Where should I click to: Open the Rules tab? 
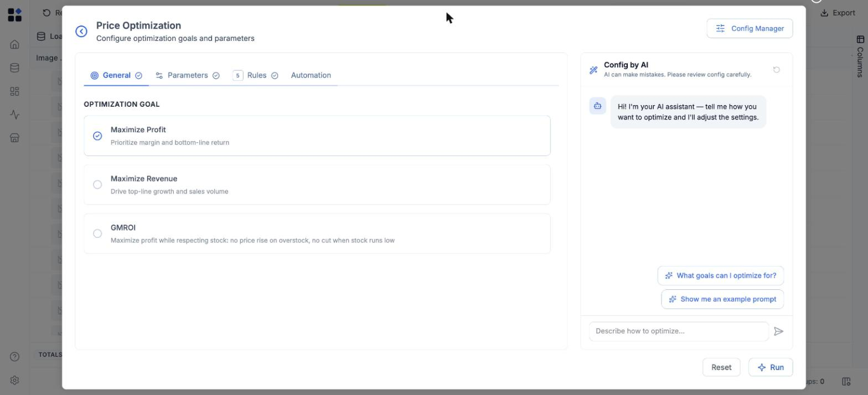[255, 75]
